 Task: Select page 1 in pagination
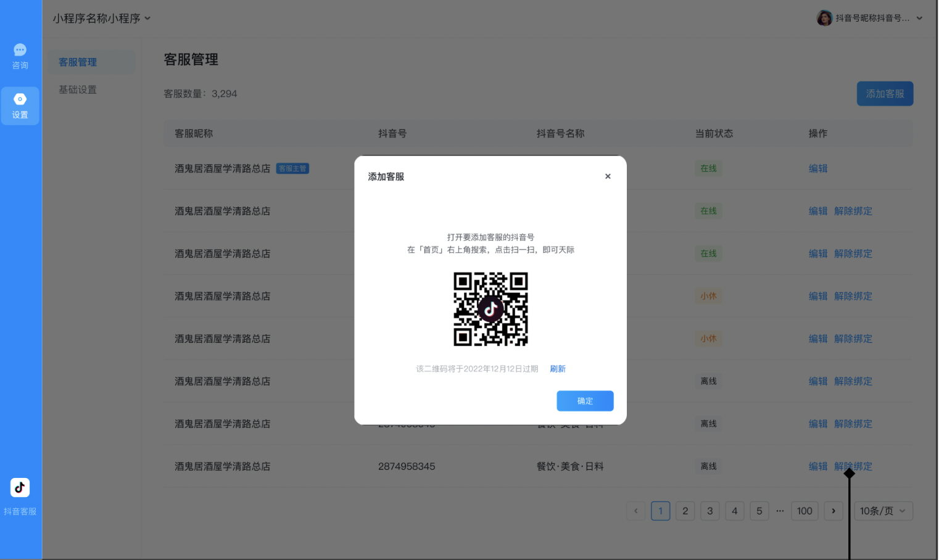(x=661, y=511)
